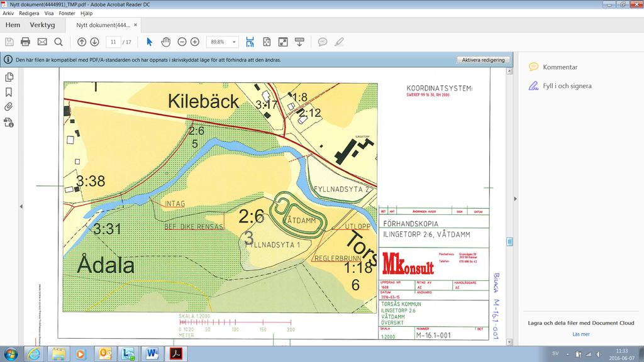Send file by email envelope icon
Viewport: 644px width, 362px height.
tap(42, 42)
